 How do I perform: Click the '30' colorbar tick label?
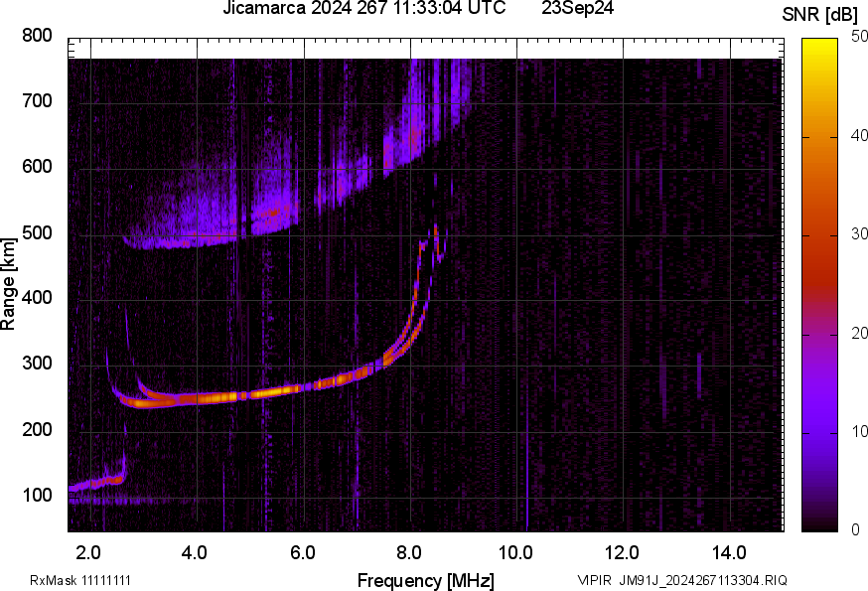click(x=859, y=233)
